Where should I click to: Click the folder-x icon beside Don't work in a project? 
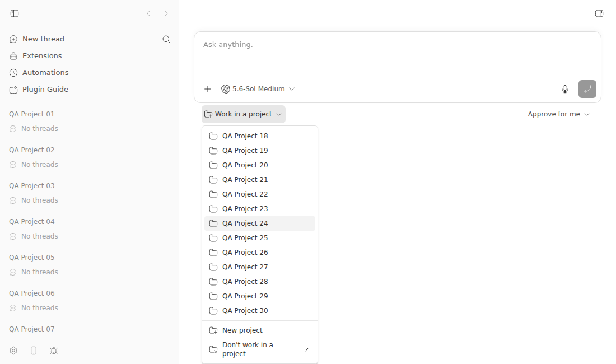click(213, 349)
